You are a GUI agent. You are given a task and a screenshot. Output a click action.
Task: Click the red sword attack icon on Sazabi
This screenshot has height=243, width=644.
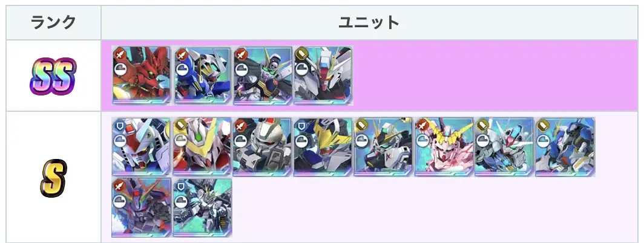point(119,54)
